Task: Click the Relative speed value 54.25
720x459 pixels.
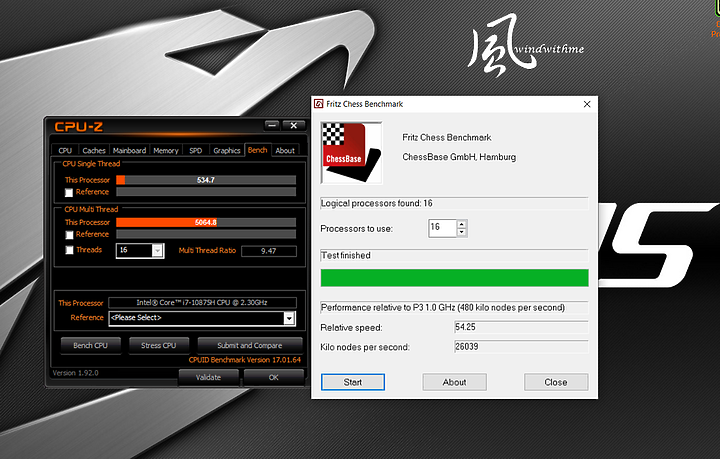Action: click(521, 327)
